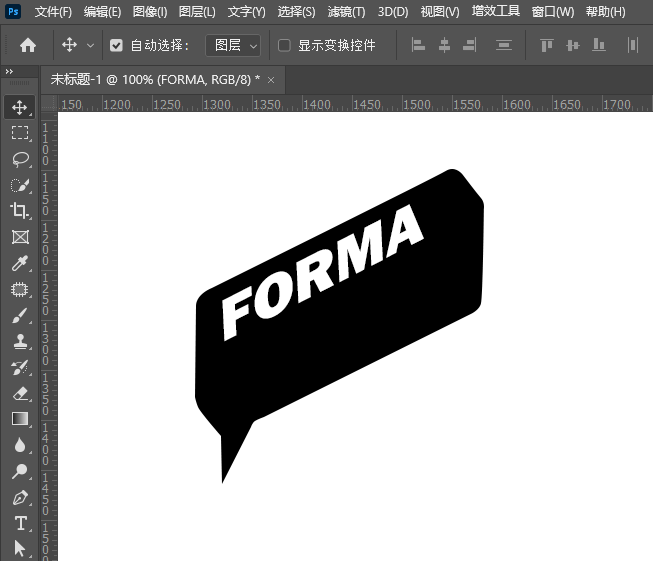Select the Lasso tool

tap(20, 159)
